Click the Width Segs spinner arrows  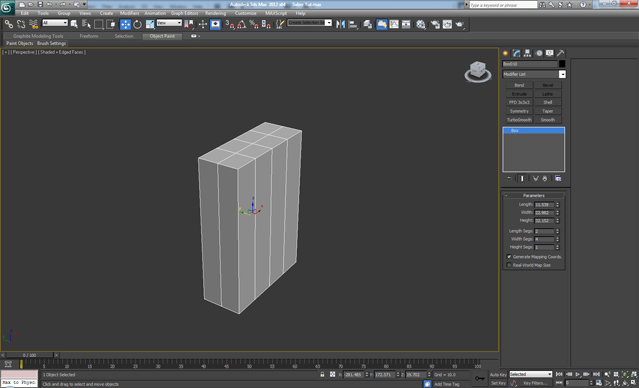(x=557, y=239)
